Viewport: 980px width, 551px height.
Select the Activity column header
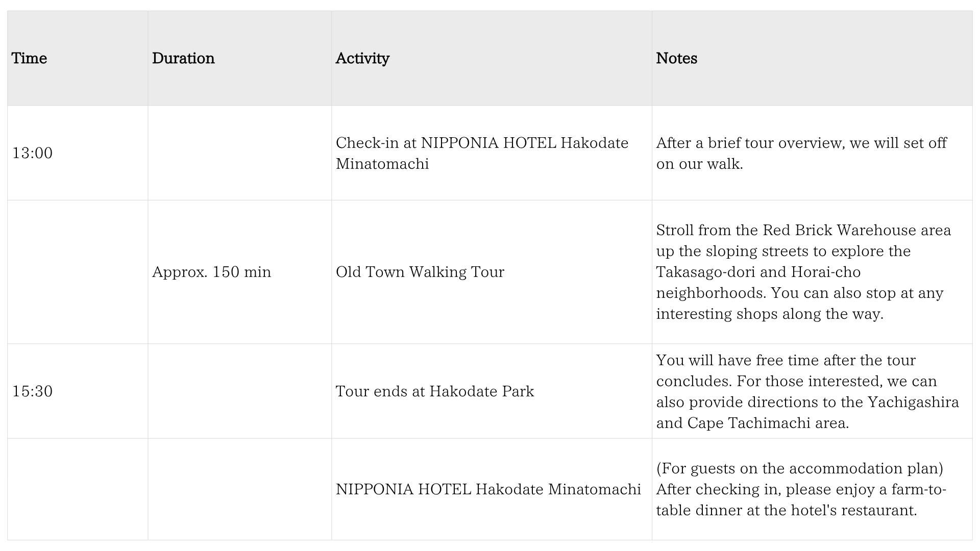point(362,58)
